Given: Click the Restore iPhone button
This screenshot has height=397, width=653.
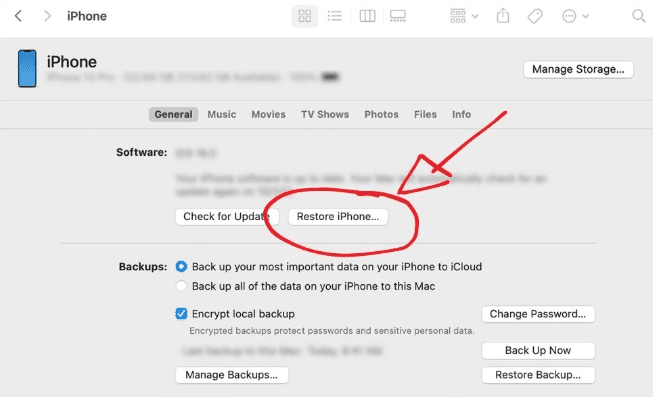Looking at the screenshot, I should coord(338,217).
